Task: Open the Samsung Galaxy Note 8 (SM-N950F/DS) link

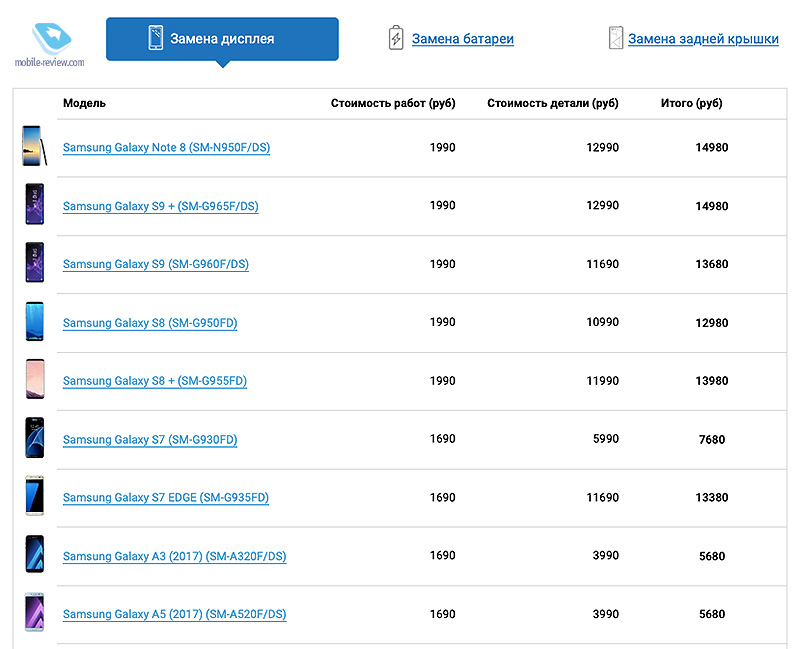Action: (166, 147)
